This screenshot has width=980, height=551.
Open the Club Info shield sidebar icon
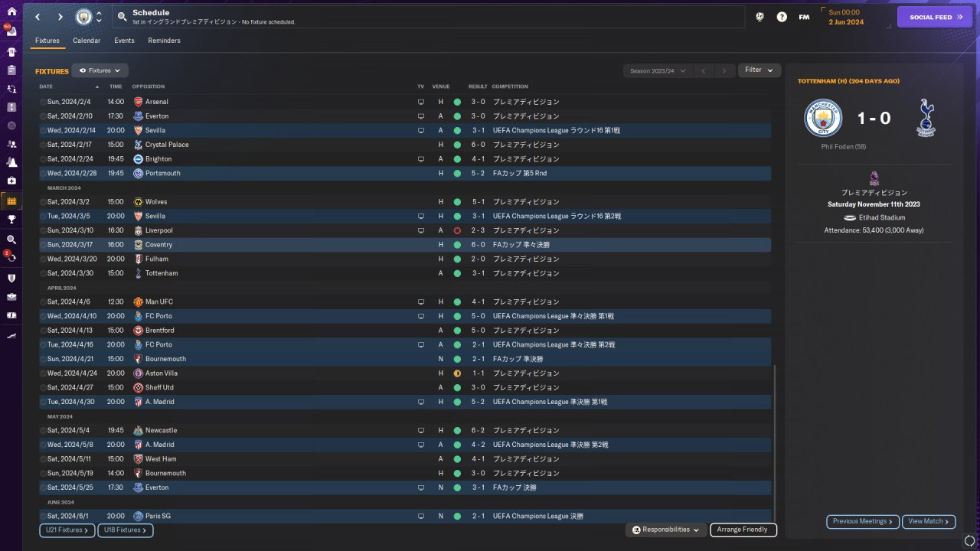coord(11,278)
